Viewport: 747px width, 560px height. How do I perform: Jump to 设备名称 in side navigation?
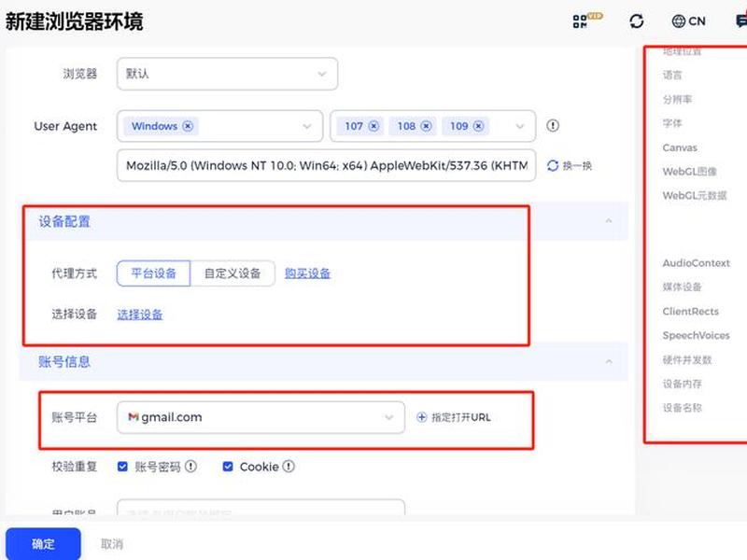click(683, 408)
